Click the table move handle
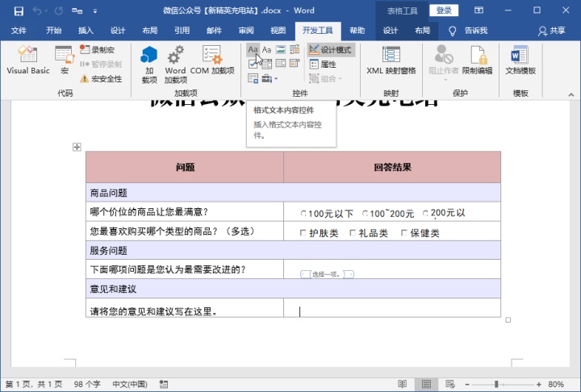 [77, 147]
